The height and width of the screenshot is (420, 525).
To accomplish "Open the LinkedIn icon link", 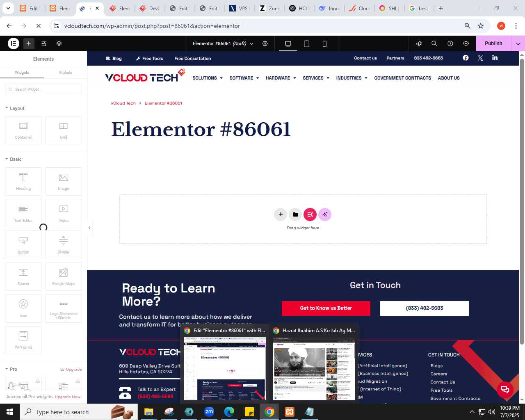I will tap(495, 58).
